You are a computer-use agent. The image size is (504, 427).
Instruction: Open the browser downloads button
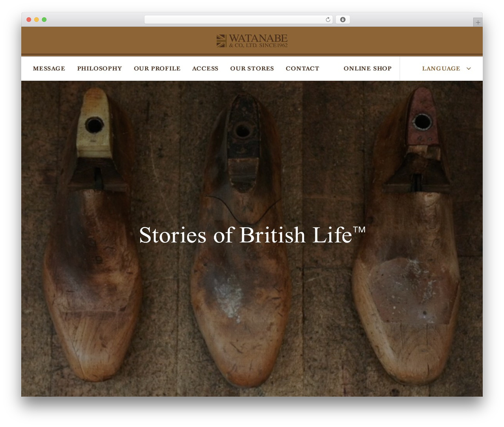(343, 20)
